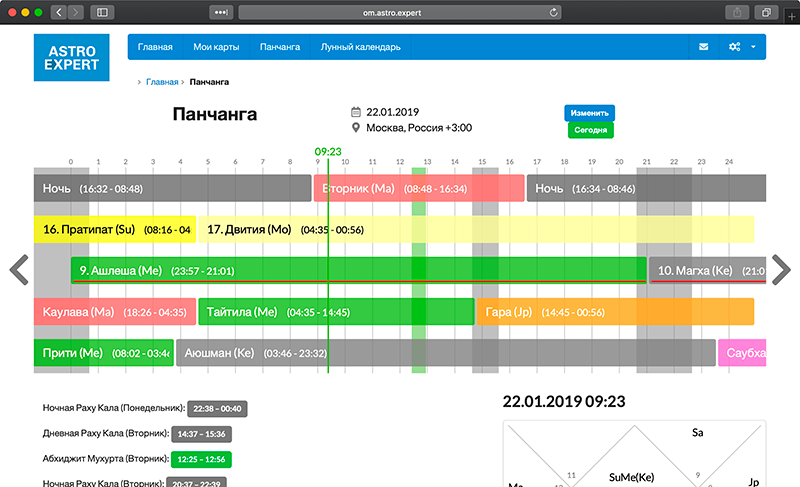Open the settings gears dropdown menu
This screenshot has width=800, height=487.
pos(741,47)
